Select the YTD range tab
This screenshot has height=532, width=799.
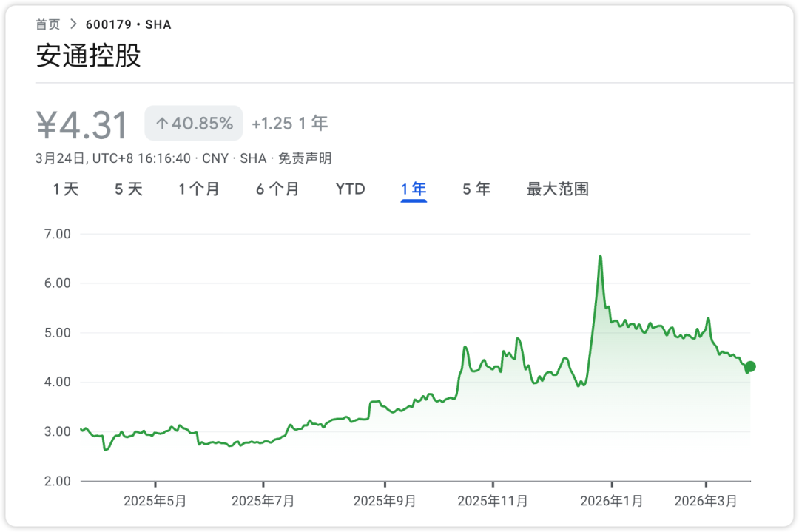pyautogui.click(x=350, y=189)
